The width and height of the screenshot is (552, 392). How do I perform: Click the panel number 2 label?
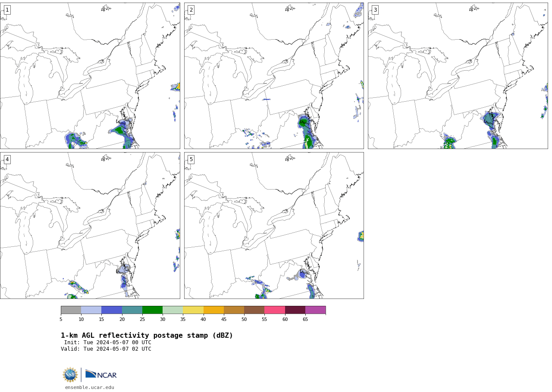[191, 10]
